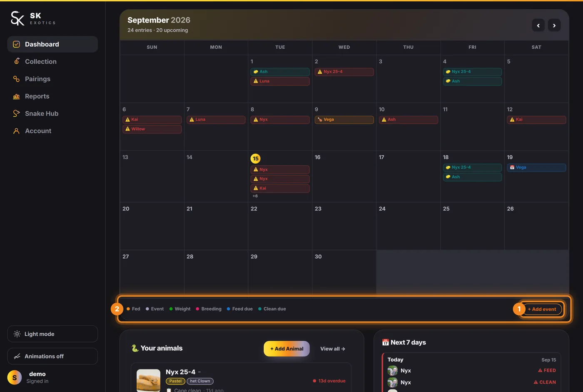Screen dimensions: 583x392
Task: Click the SK Exotics logo
Action: pyautogui.click(x=33, y=18)
